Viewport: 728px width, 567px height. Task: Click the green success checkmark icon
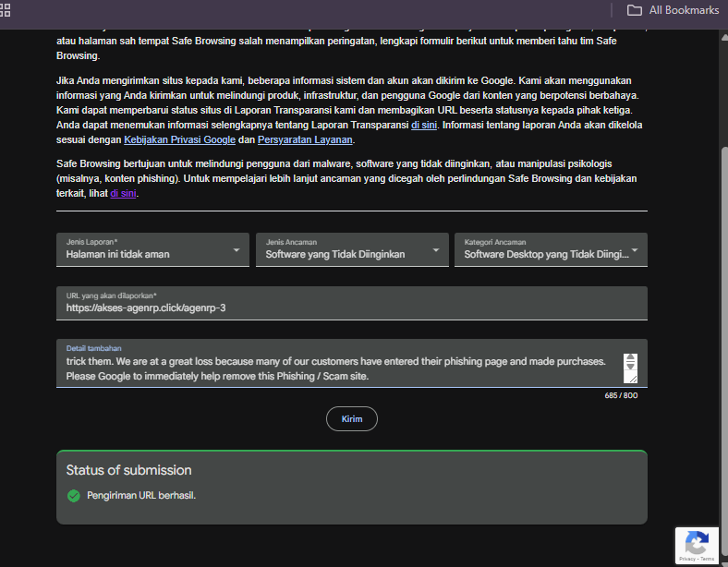[x=73, y=496]
